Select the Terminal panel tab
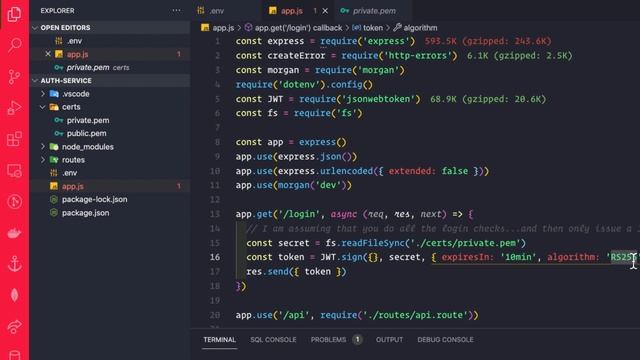The height and width of the screenshot is (360, 640). [220, 340]
